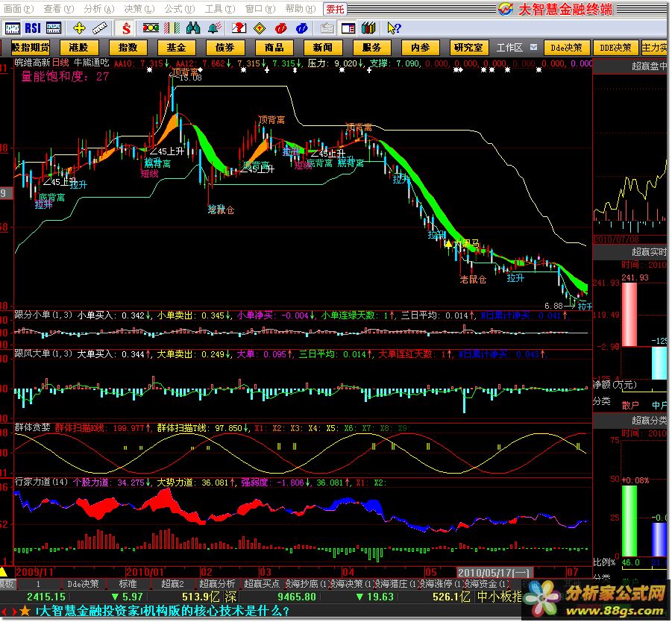Switch to the 没海资金 bottom tab
This screenshot has height=622, width=672.
[x=485, y=584]
